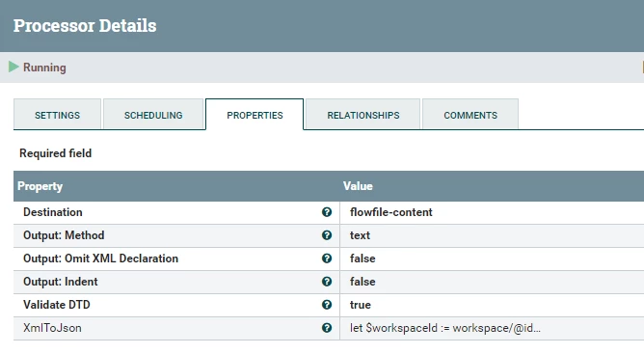
Task: Select the Output: Method value 'text'
Action: pos(360,235)
